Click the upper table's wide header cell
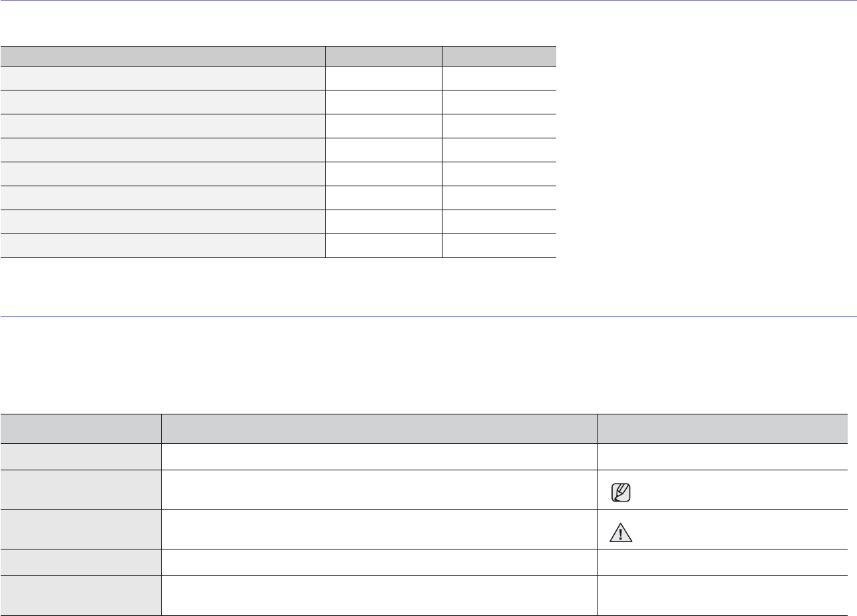 point(163,56)
